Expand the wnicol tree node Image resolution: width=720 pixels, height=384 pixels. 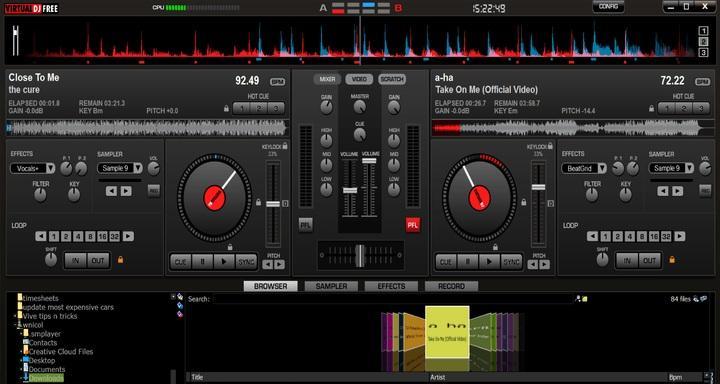pos(15,325)
